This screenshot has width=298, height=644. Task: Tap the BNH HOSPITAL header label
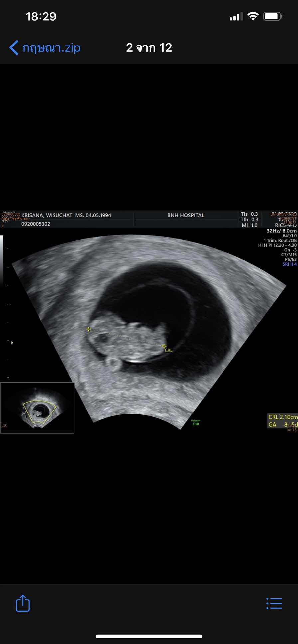pos(186,215)
